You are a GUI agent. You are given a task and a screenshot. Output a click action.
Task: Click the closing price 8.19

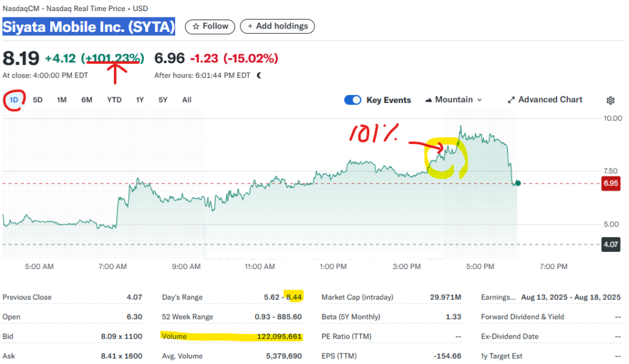coord(21,59)
